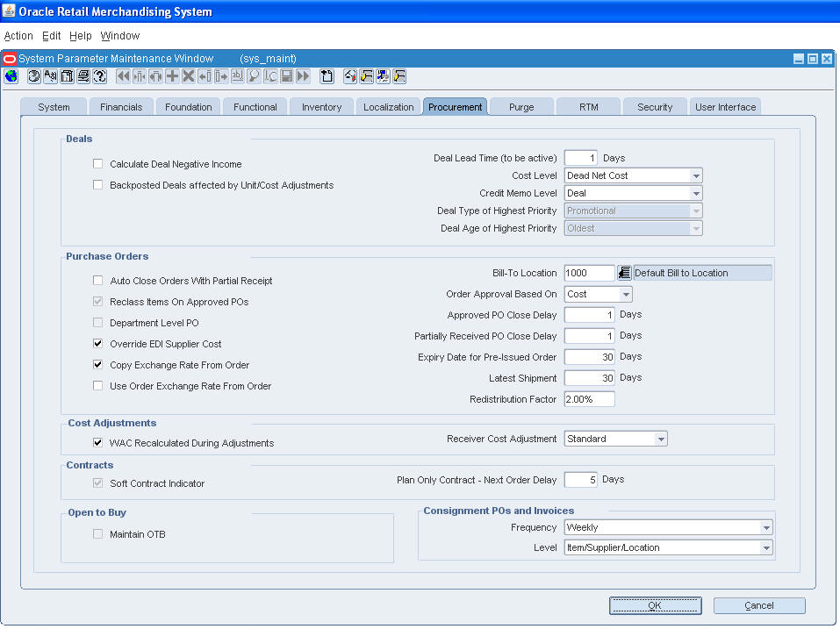Screen dimensions: 840x629
Task: Click the text-search icon beside the clock icon
Action: (50, 76)
